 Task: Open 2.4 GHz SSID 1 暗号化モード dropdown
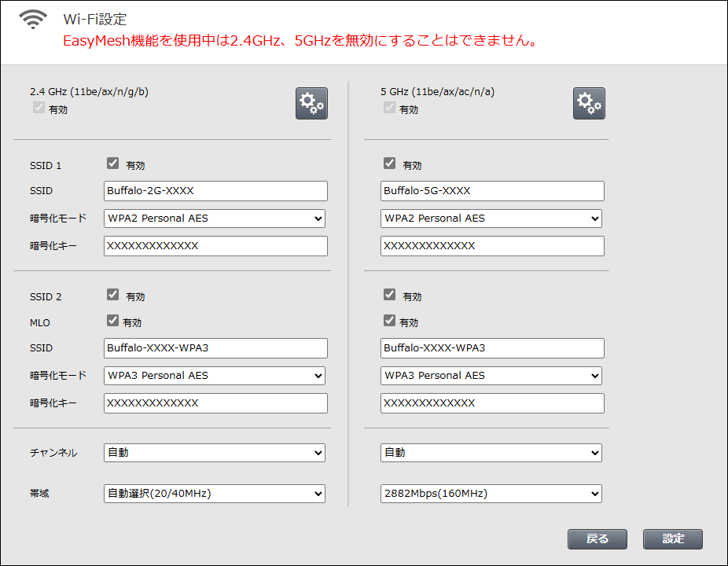(215, 219)
